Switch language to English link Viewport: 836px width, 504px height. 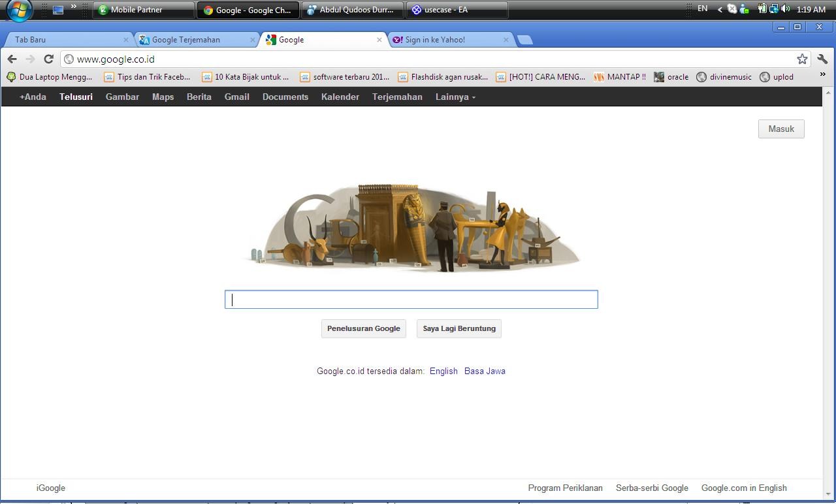(x=443, y=371)
